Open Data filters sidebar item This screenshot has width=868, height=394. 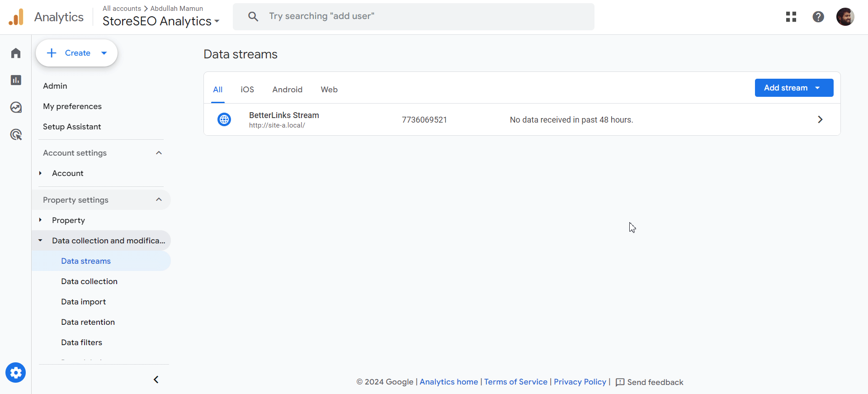82,342
